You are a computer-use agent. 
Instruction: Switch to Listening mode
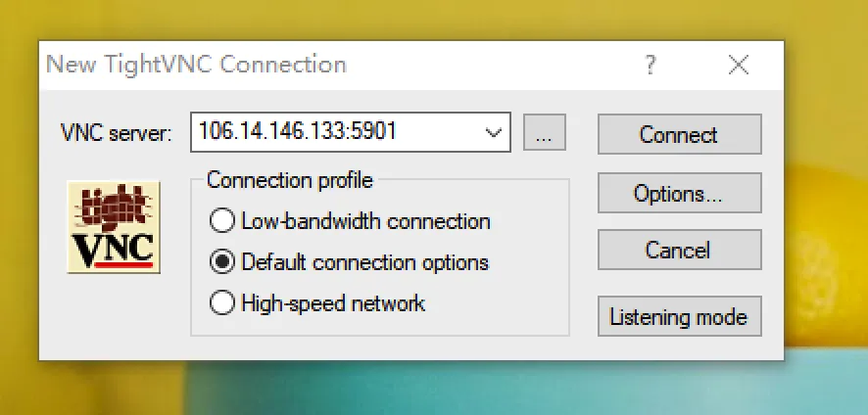(679, 316)
